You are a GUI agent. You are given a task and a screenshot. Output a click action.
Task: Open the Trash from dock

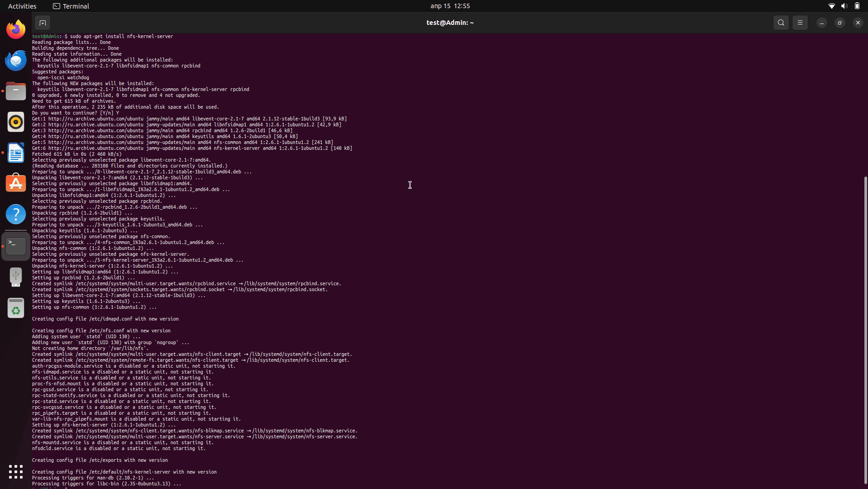pyautogui.click(x=16, y=308)
